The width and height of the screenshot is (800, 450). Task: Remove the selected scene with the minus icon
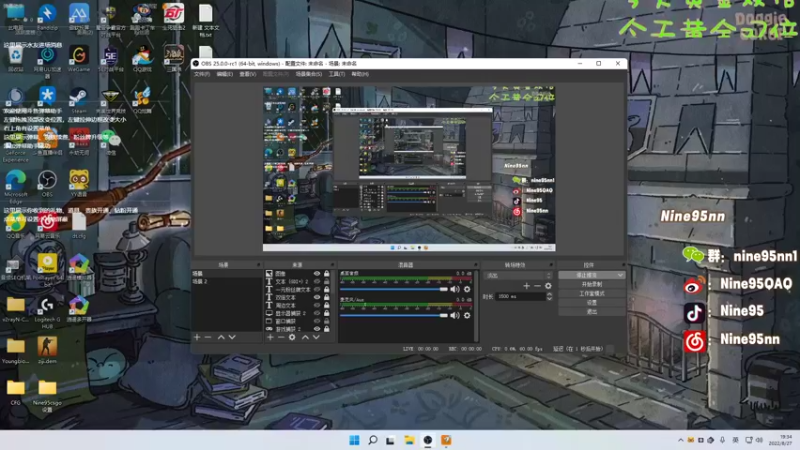coord(208,337)
